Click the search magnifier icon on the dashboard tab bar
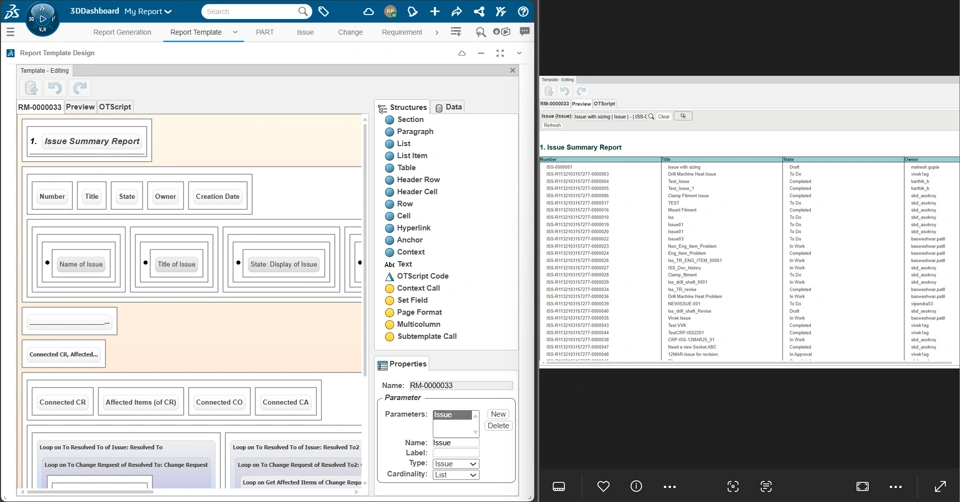Image resolution: width=960 pixels, height=502 pixels. coord(481,32)
